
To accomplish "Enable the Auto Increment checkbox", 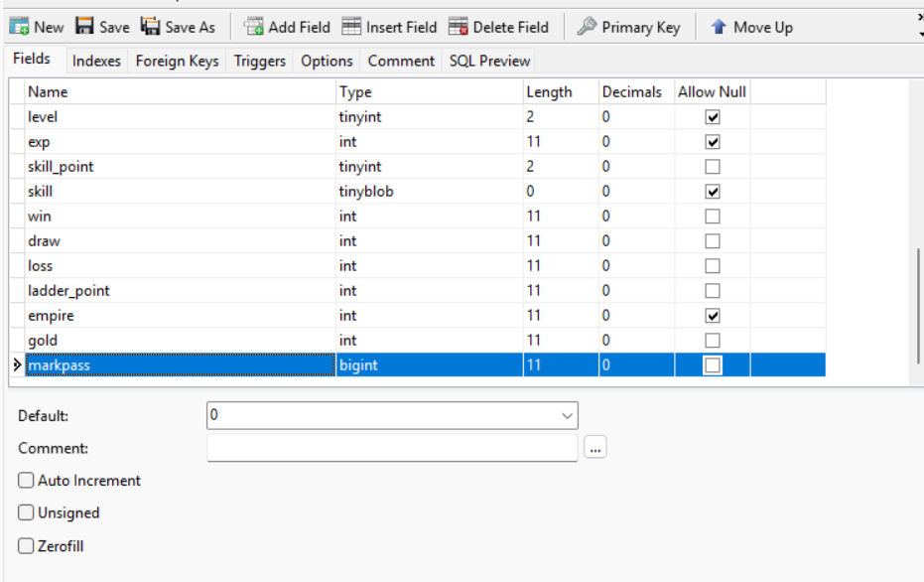I will pos(26,481).
